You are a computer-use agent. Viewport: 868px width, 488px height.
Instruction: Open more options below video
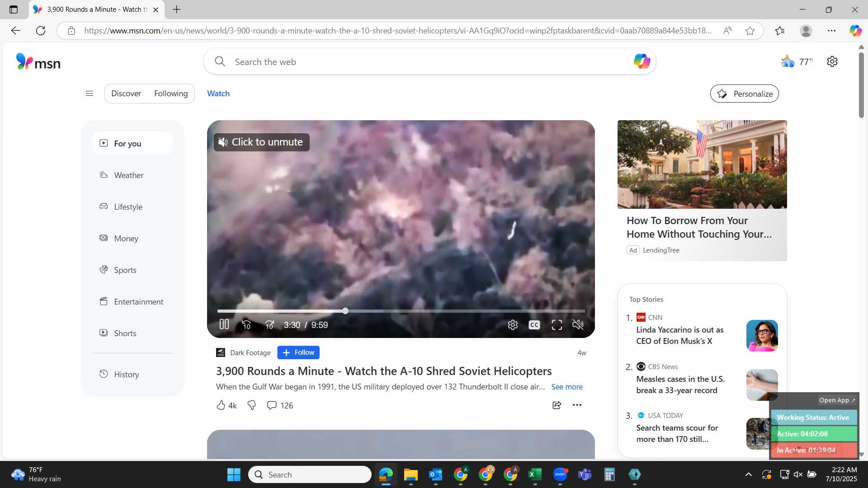577,405
